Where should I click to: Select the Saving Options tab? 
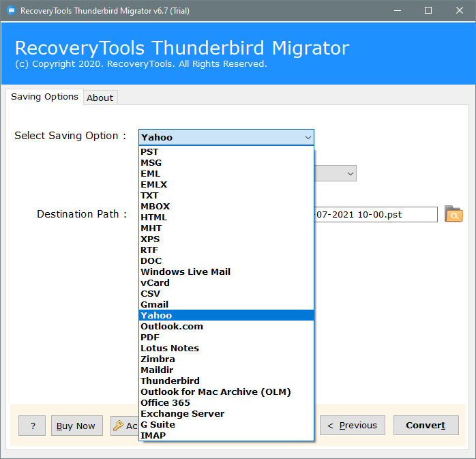[x=44, y=97]
